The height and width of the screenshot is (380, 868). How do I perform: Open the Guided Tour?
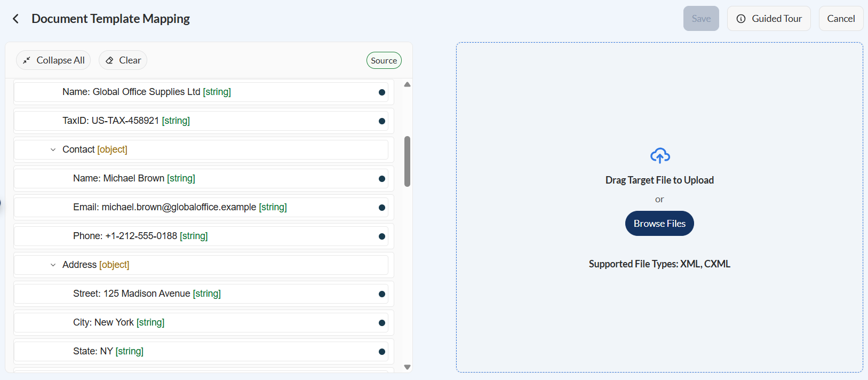[x=769, y=19]
